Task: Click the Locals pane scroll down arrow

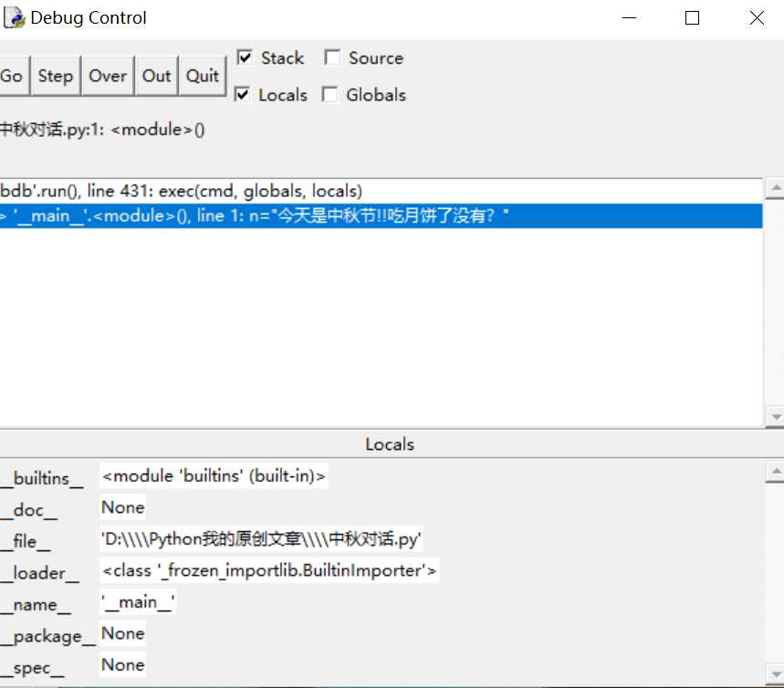Action: [776, 674]
